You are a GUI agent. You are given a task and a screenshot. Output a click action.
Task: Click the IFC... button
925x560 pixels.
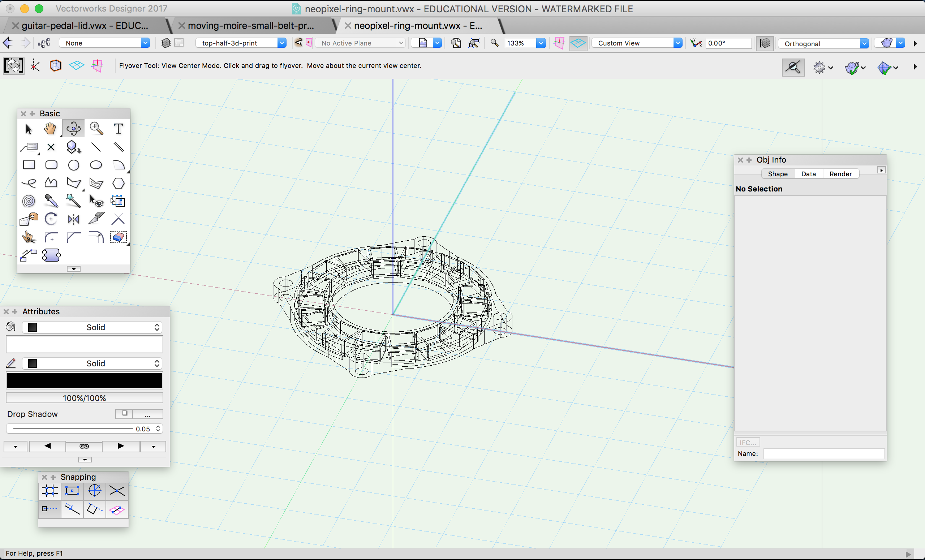748,442
